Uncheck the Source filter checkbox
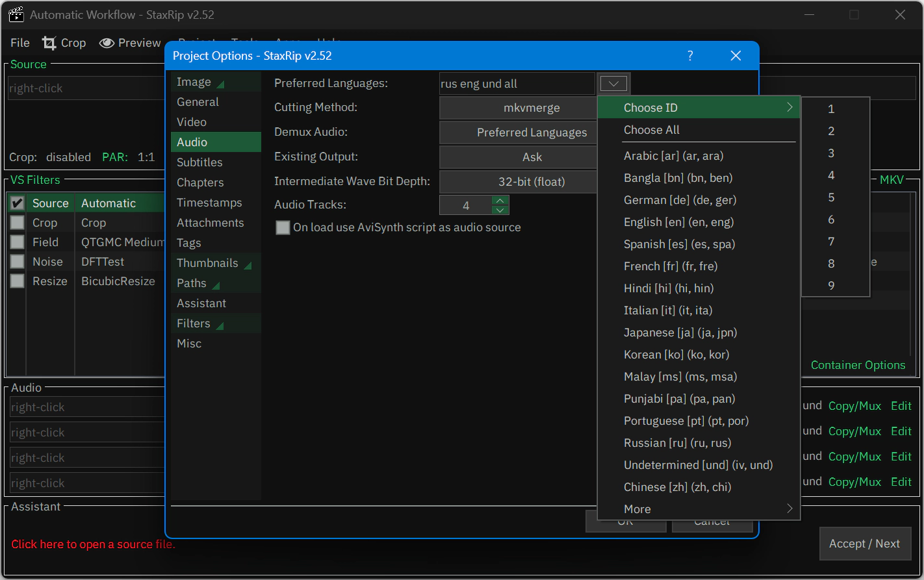 (18, 203)
